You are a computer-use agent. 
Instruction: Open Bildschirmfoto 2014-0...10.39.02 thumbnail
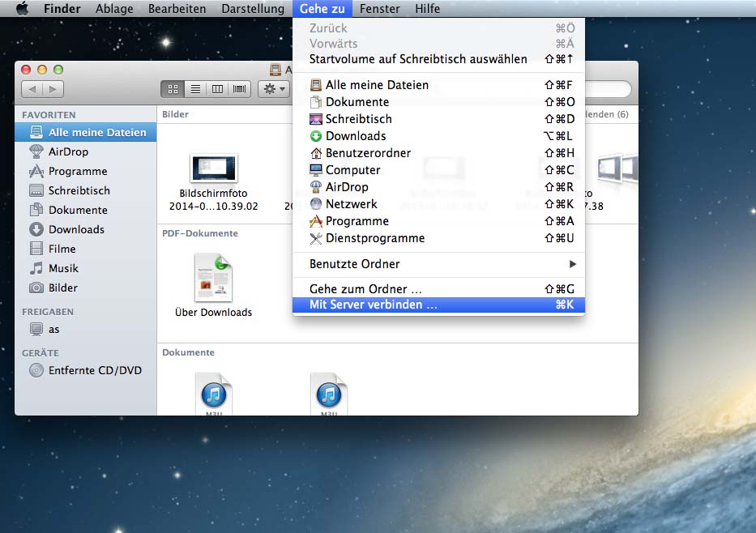point(214,169)
